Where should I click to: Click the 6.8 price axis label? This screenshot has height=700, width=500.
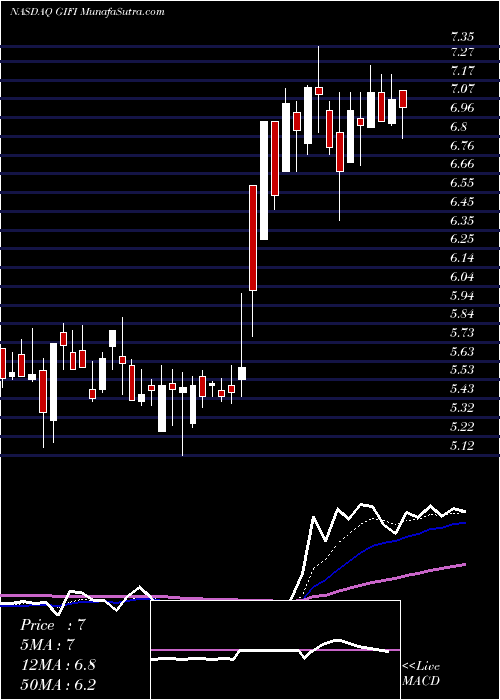459,127
